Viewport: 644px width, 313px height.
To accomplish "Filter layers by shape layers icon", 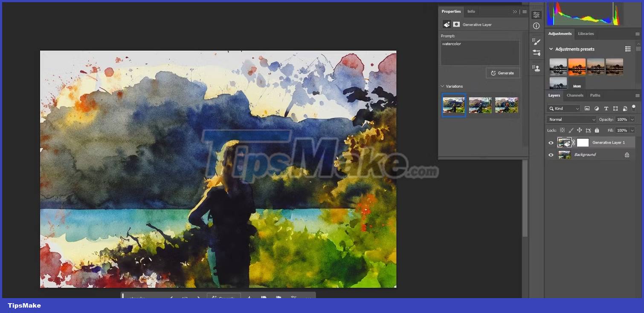I will pos(615,109).
